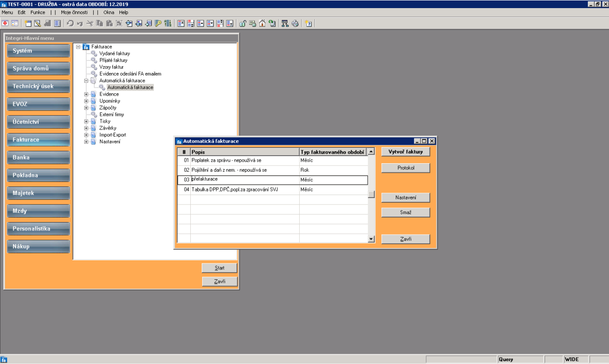
Task: Click the printer icon in the toolbar
Action: point(295,23)
